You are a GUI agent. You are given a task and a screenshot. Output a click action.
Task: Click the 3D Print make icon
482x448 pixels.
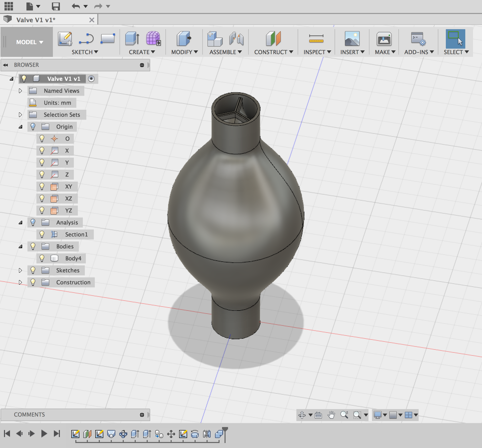[384, 39]
